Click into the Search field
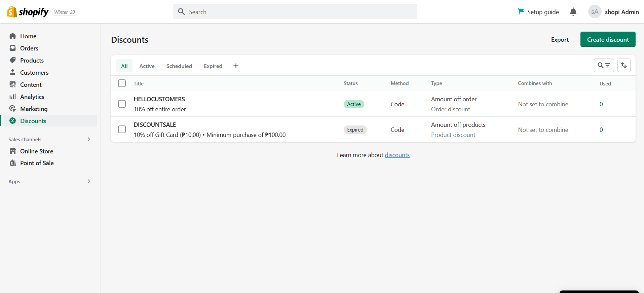 pyautogui.click(x=295, y=12)
